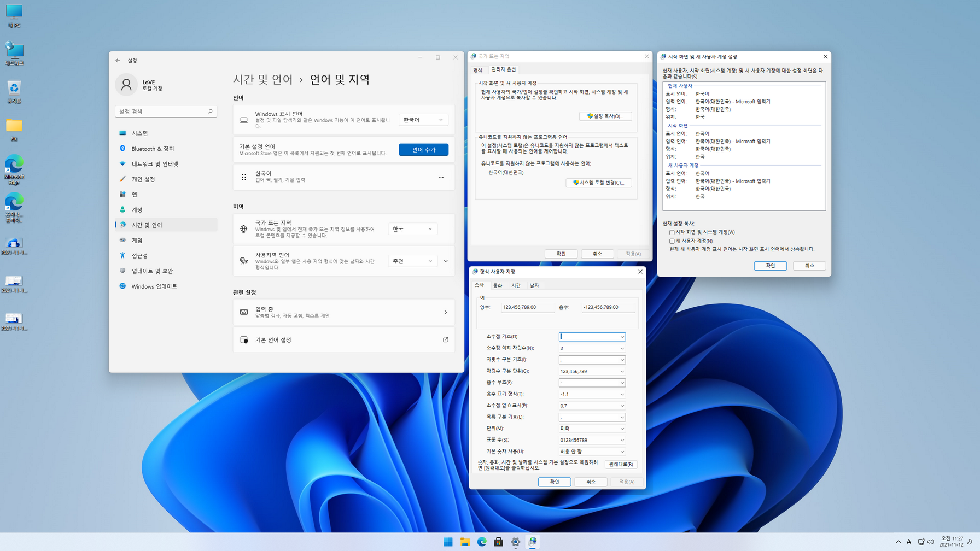Viewport: 980px width, 551px height.
Task: Open the 휴지통 desktop icon
Action: (x=14, y=92)
